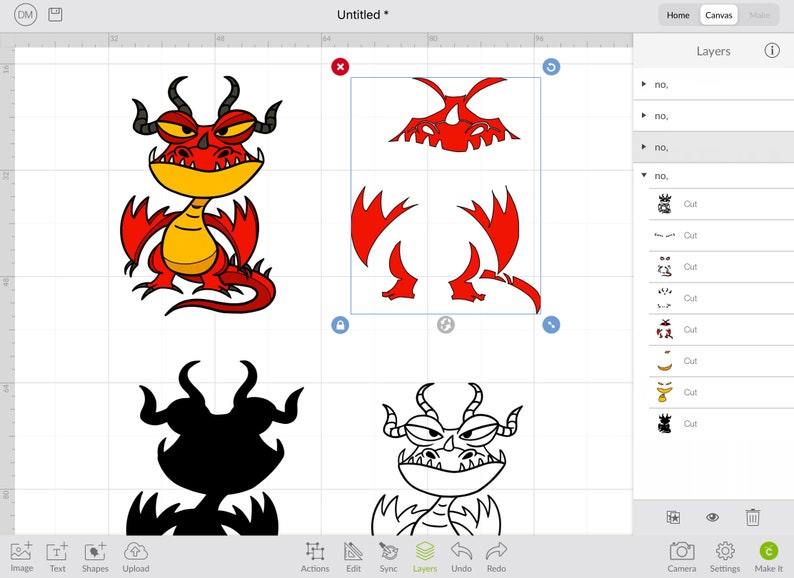Viewport: 794px width, 578px height.
Task: Open the Image tool
Action: tap(22, 557)
